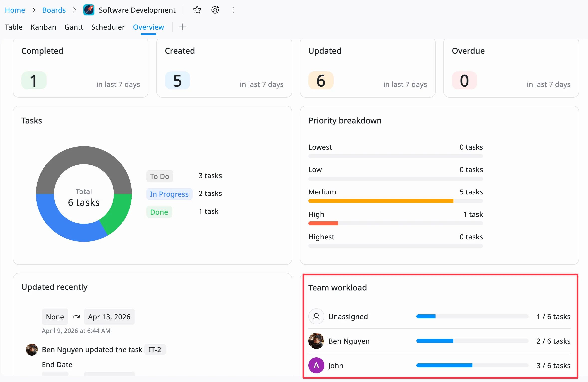The height and width of the screenshot is (382, 588).
Task: Click the Created count 5
Action: (177, 80)
